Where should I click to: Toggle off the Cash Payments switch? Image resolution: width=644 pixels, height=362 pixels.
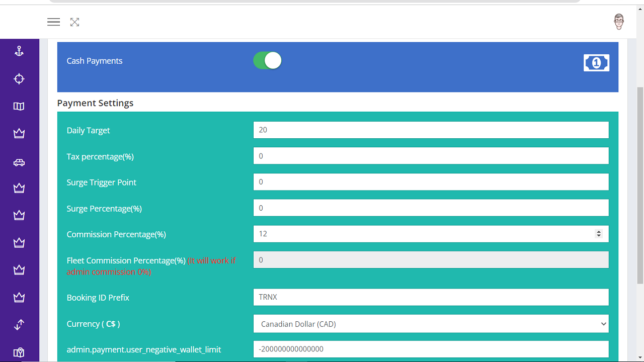click(x=267, y=60)
